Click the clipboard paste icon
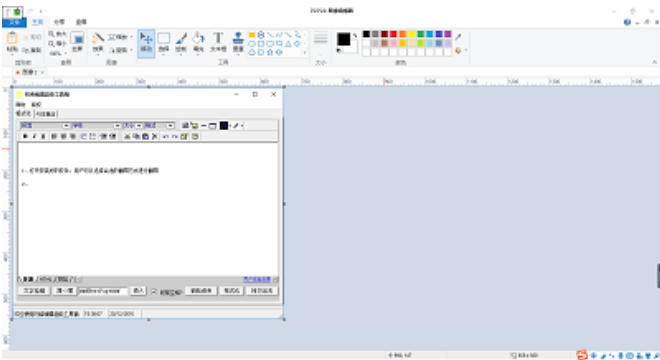 [x=12, y=42]
